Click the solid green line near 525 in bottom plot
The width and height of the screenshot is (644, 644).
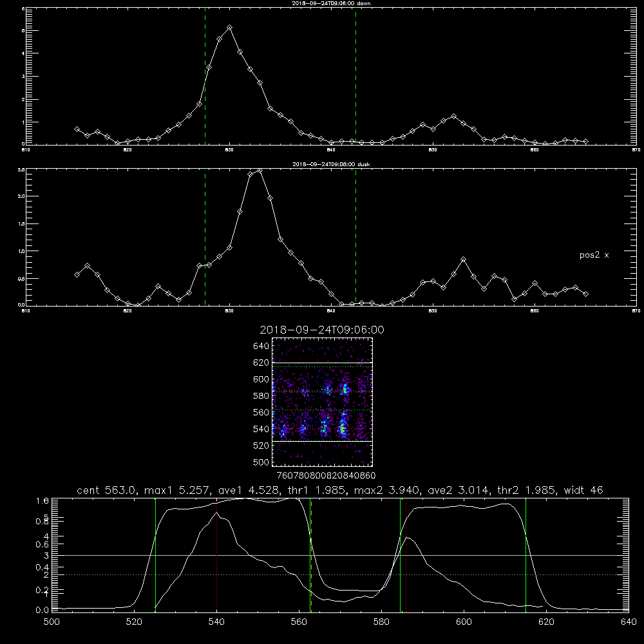155,555
